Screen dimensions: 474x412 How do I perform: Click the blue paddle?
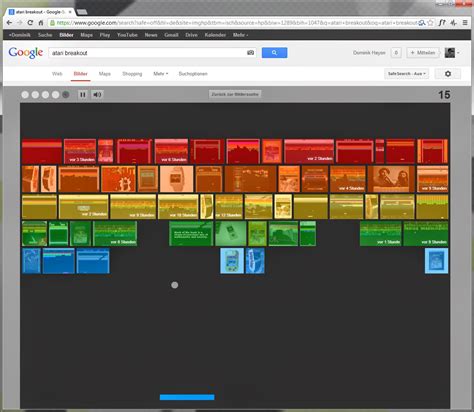click(x=187, y=397)
